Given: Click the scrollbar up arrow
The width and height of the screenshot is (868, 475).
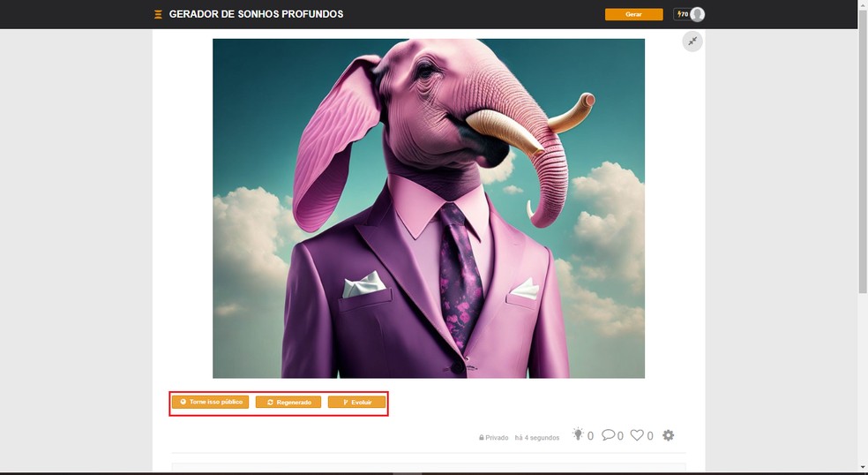Looking at the screenshot, I should (863, 4).
